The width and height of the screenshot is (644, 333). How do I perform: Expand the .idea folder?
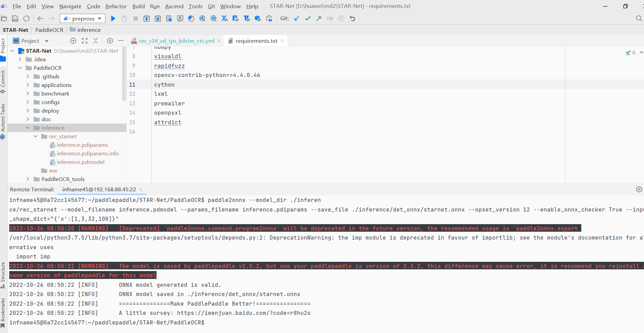20,59
